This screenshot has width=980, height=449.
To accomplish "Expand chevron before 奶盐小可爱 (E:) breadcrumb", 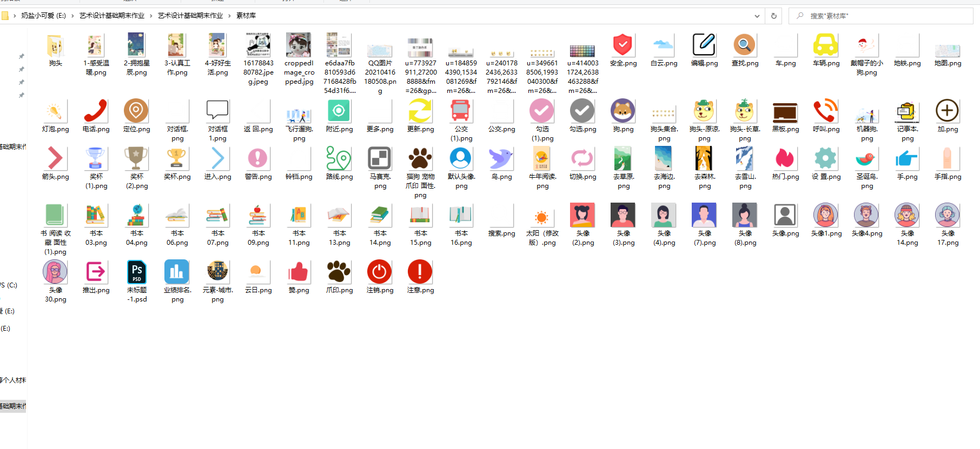I will [15, 16].
